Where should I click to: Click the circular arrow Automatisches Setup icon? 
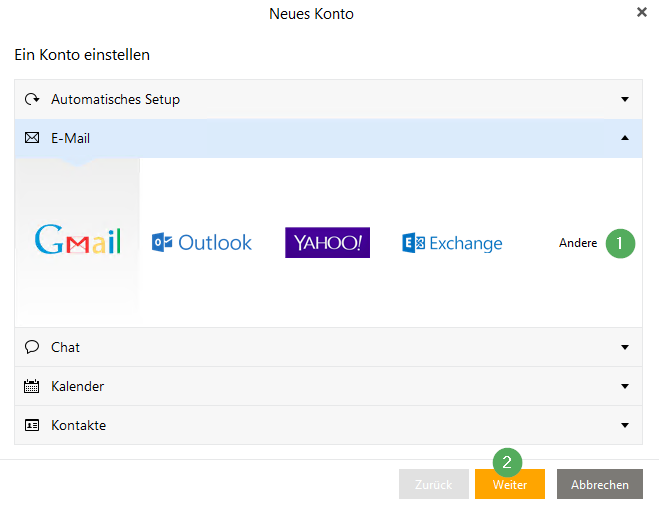32,99
